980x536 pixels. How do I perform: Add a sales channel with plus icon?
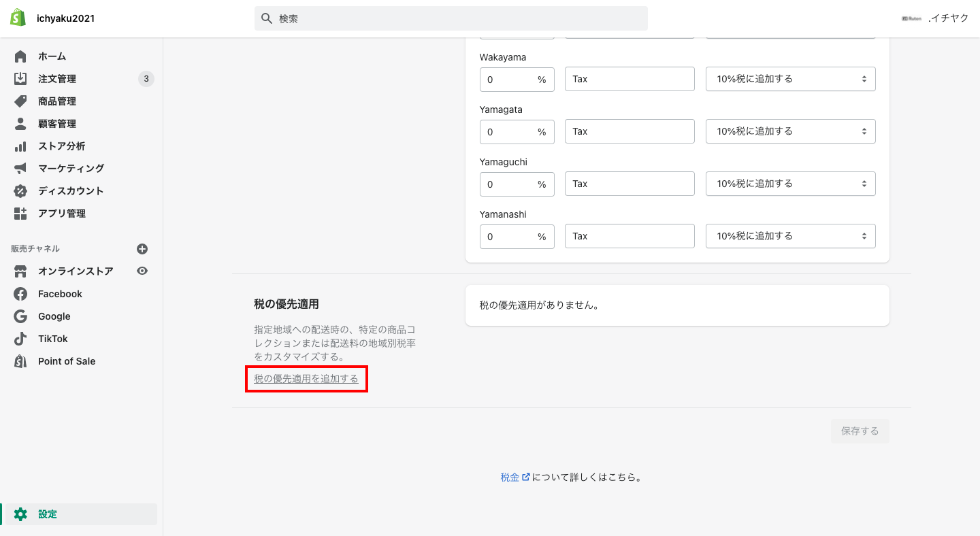coord(142,249)
